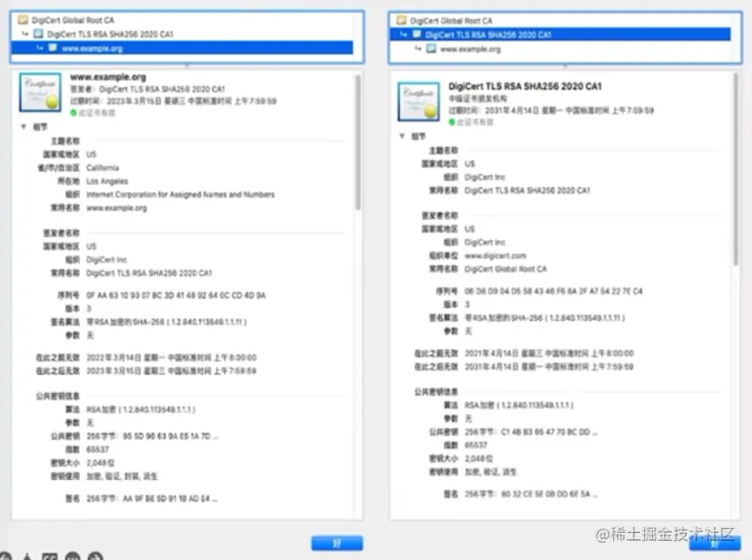Select DigiCert Global Root CA in left window

[73, 20]
